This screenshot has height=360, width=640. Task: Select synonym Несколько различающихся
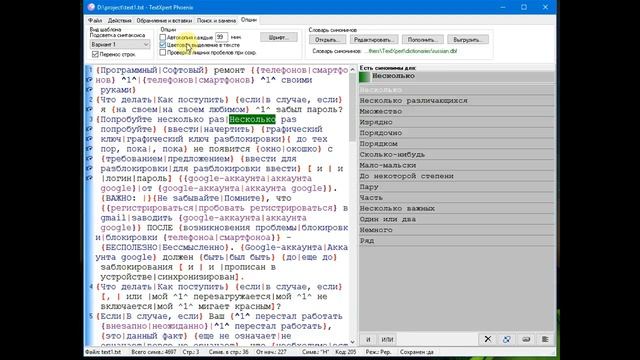pos(457,100)
